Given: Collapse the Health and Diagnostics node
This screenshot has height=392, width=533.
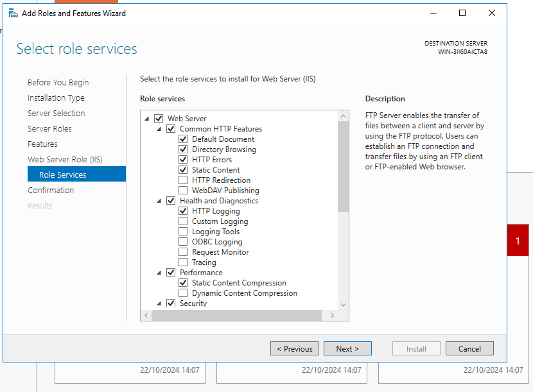Looking at the screenshot, I should coord(159,201).
